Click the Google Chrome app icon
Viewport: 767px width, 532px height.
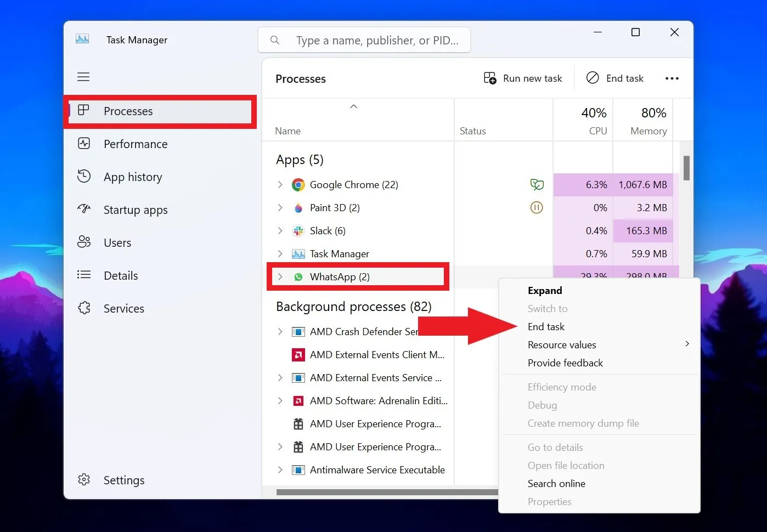pos(298,185)
